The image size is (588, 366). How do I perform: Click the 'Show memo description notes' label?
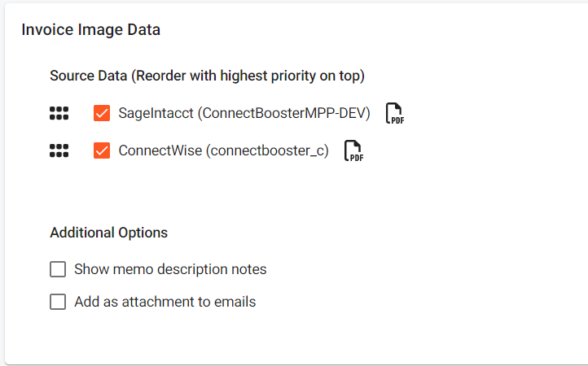coord(170,269)
